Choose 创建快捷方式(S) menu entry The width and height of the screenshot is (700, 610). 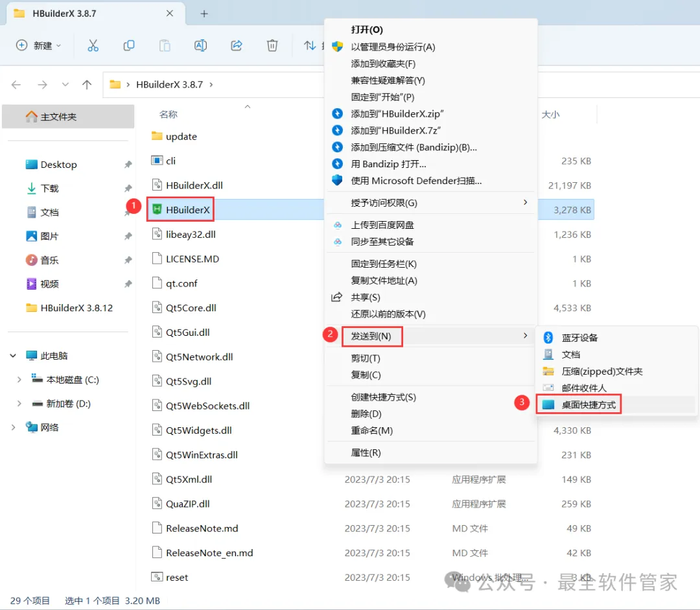coord(384,397)
